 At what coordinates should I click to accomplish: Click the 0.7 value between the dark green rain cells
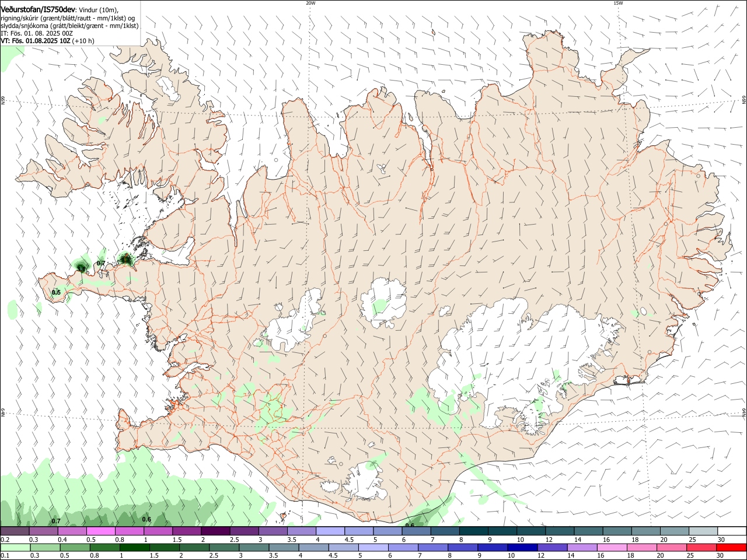point(100,264)
